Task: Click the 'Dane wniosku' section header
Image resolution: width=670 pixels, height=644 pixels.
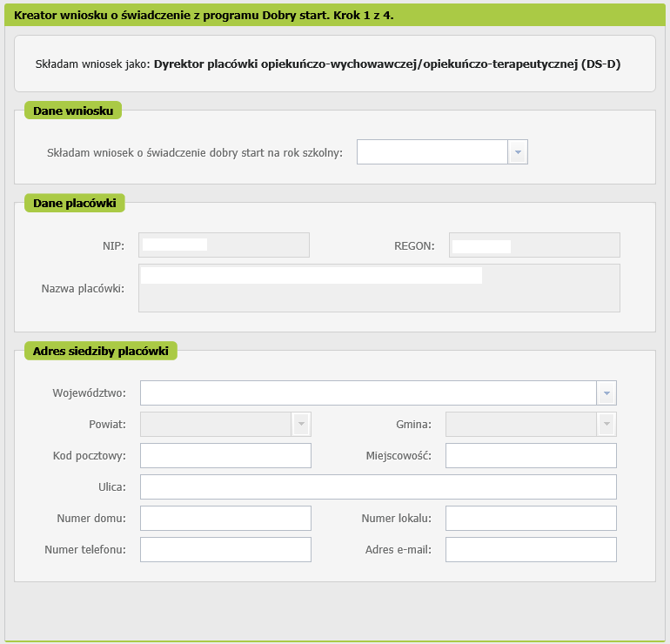Action: pyautogui.click(x=73, y=111)
